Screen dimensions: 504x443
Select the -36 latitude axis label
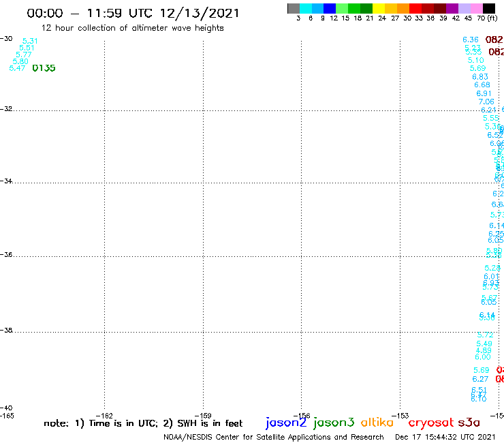pos(6,254)
